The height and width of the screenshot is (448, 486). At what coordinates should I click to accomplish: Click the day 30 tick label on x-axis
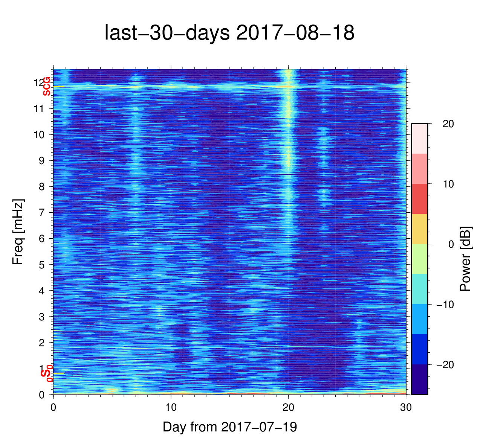tap(406, 408)
